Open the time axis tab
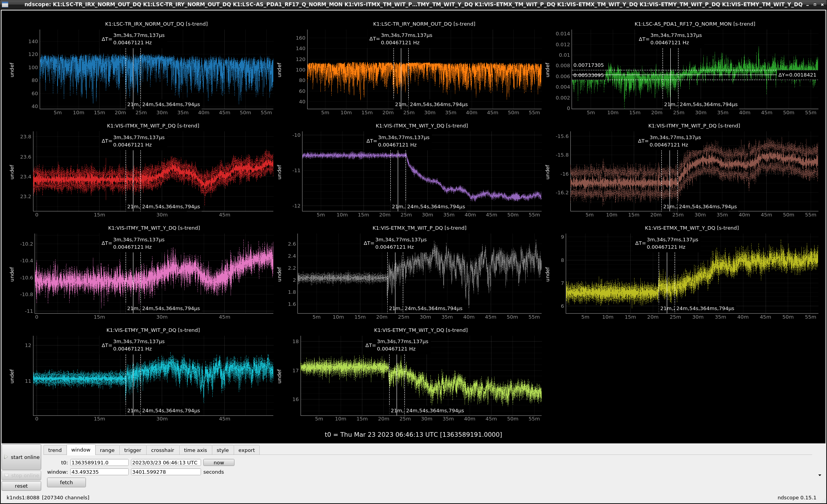This screenshot has width=827, height=504. coord(195,450)
